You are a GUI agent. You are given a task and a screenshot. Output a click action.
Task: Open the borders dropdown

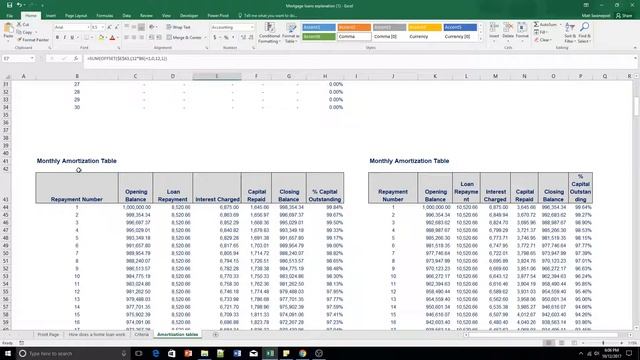coord(91,38)
